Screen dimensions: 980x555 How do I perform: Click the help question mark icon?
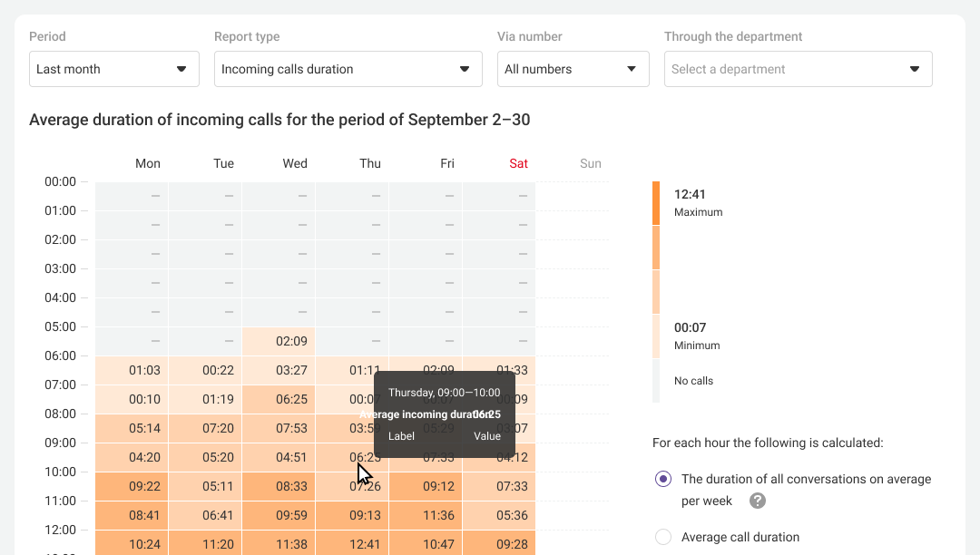[x=758, y=501]
